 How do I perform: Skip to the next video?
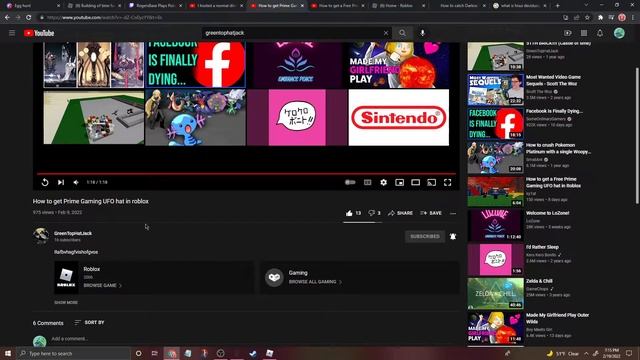point(61,182)
